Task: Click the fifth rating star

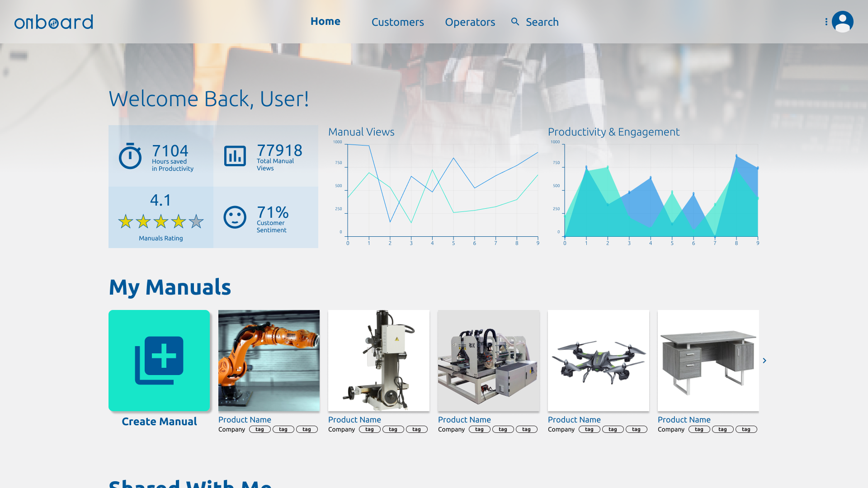Action: click(x=196, y=221)
